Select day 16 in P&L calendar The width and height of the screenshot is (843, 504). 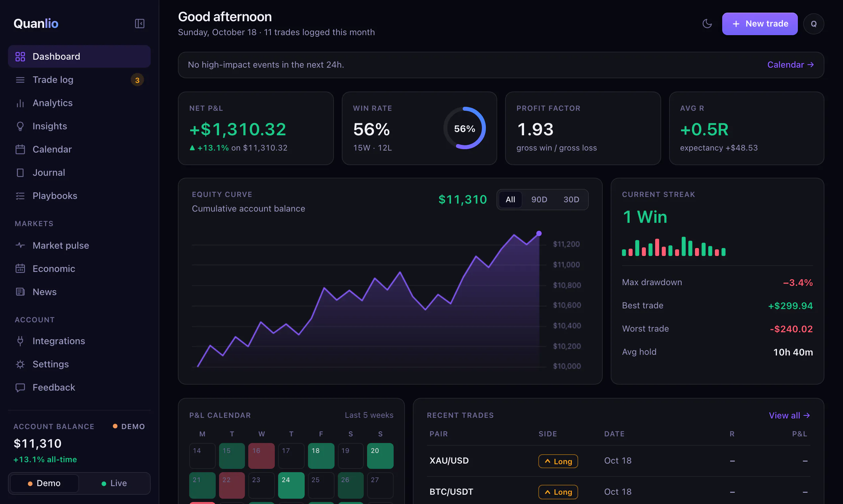tap(262, 456)
